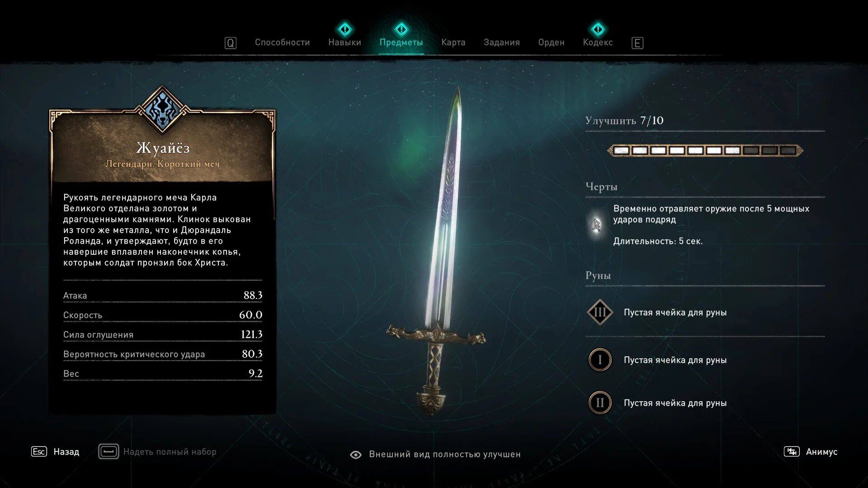This screenshot has width=868, height=488.
Task: Click the glowing trait rune icon under Черты
Action: [597, 225]
